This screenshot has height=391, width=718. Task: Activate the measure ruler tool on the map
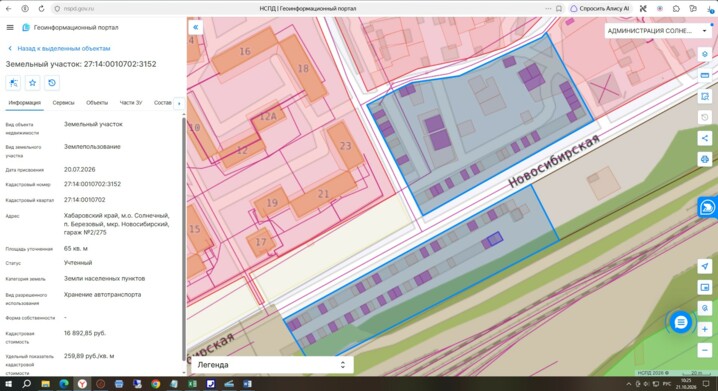click(705, 75)
